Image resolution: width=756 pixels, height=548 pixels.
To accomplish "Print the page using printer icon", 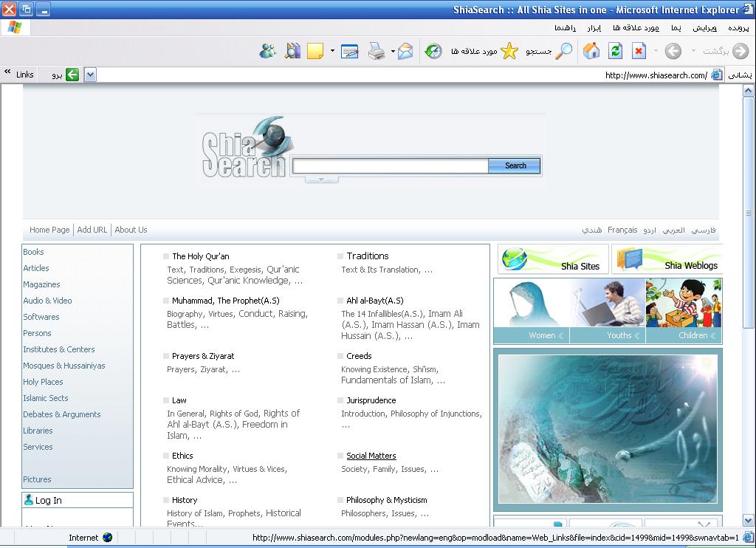I will (376, 51).
